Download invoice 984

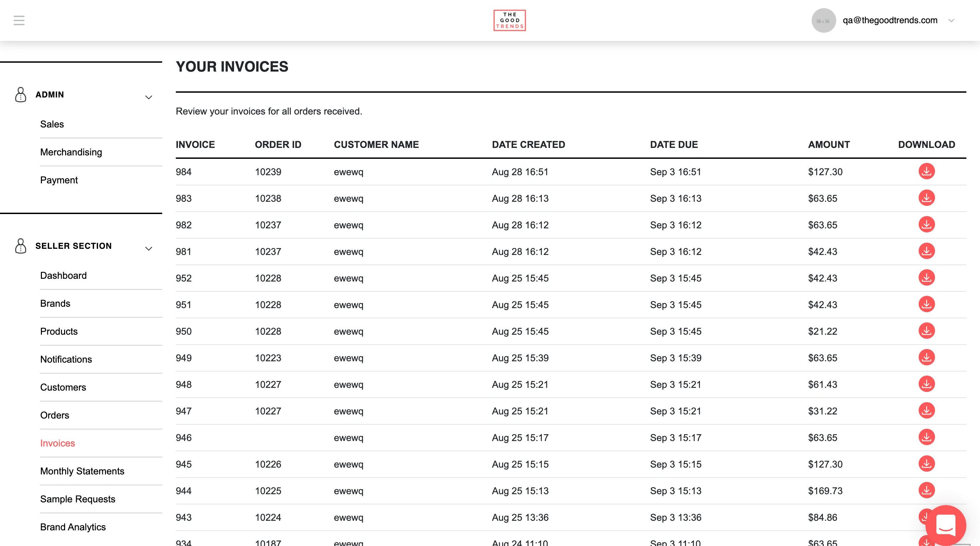tap(927, 171)
